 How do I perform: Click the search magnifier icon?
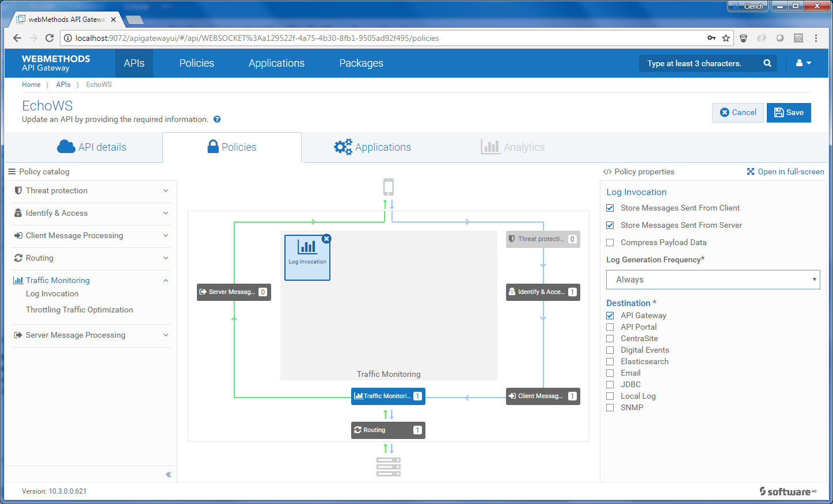point(767,63)
